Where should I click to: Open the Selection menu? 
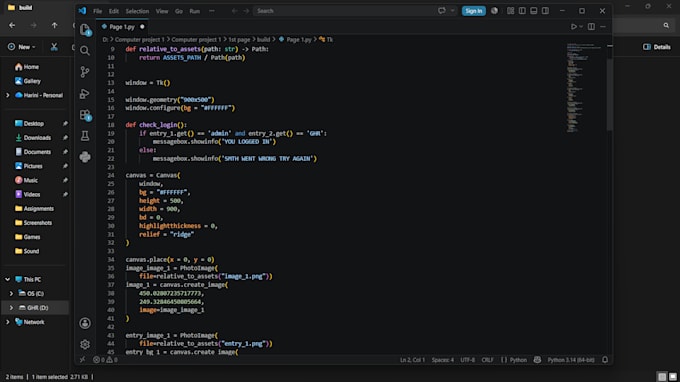coord(137,11)
